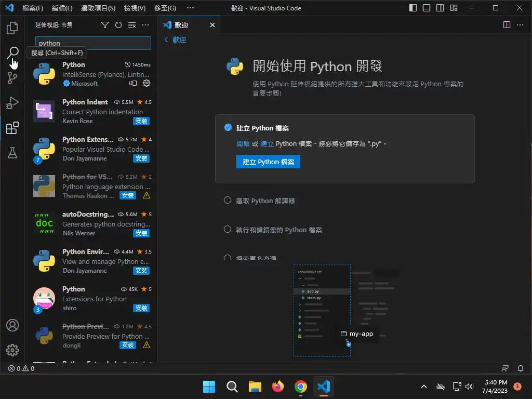
Task: Go back via 歡迎 breadcrumb link
Action: (x=175, y=39)
